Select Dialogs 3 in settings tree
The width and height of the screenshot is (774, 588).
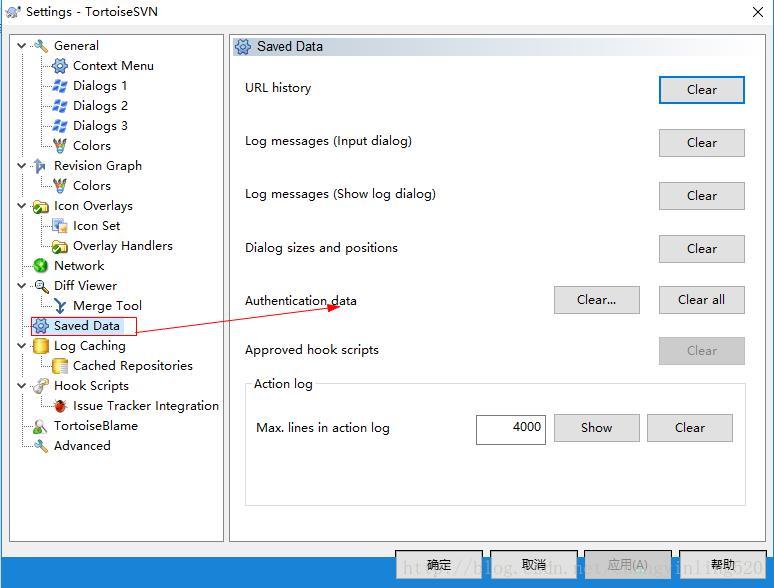100,126
